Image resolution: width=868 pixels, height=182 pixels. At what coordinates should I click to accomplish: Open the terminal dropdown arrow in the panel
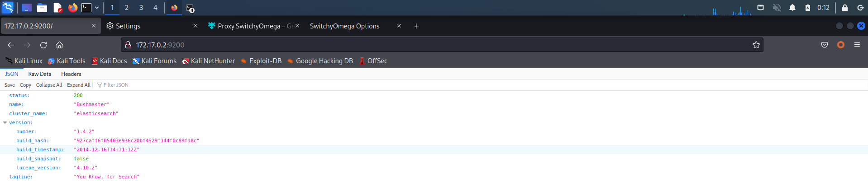pos(97,8)
